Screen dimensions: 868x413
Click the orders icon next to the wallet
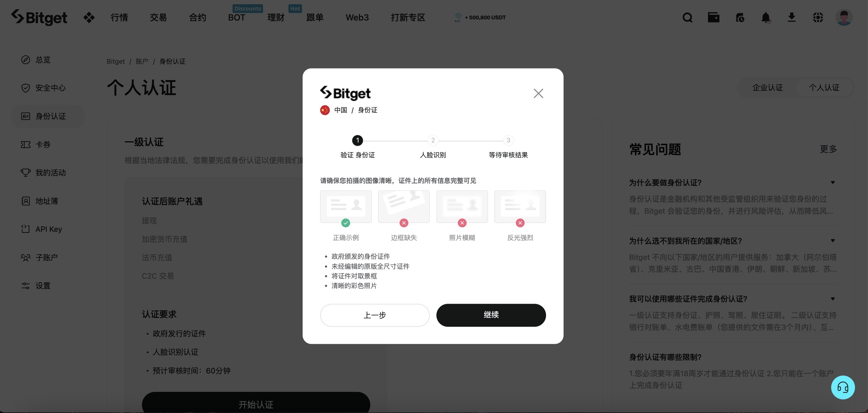pyautogui.click(x=740, y=18)
